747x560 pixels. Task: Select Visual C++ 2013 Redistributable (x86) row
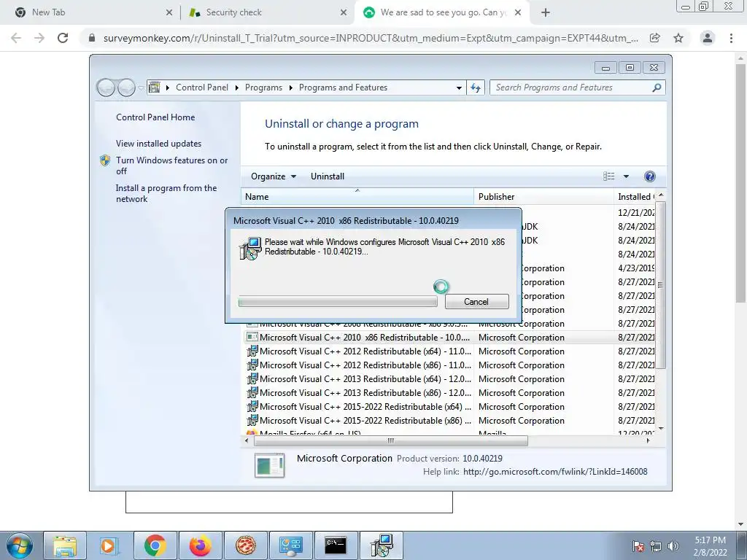coord(449,393)
